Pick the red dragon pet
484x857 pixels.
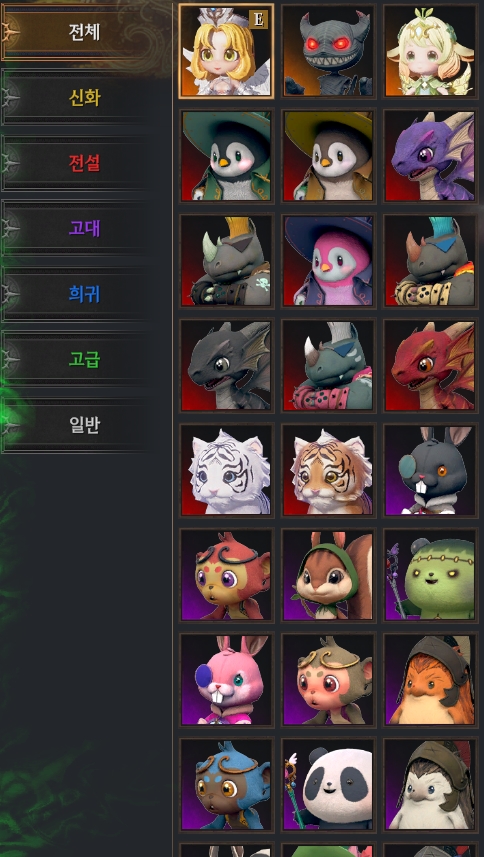point(430,366)
